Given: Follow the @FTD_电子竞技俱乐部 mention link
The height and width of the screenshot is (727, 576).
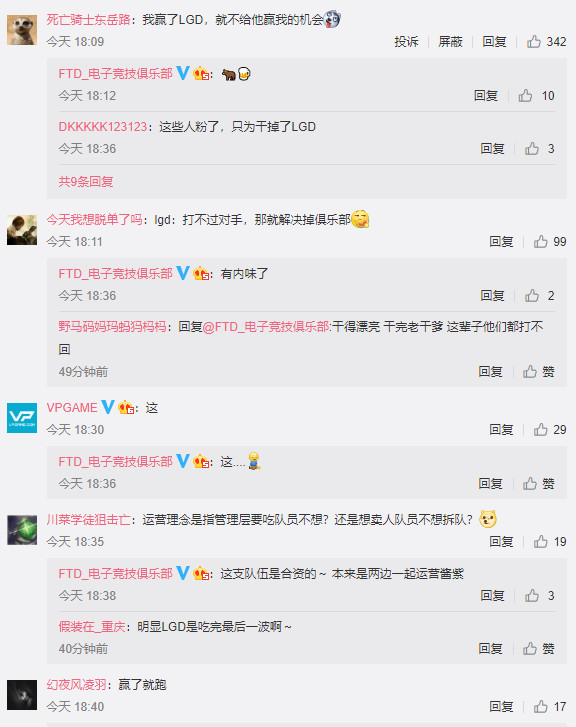Looking at the screenshot, I should [x=266, y=327].
